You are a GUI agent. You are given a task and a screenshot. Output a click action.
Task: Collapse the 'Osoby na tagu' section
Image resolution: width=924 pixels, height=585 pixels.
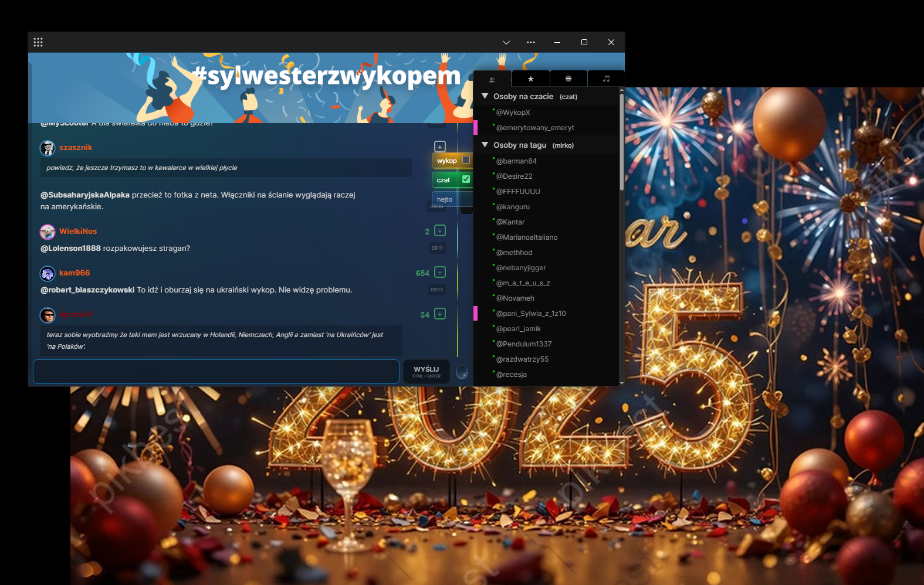(485, 145)
